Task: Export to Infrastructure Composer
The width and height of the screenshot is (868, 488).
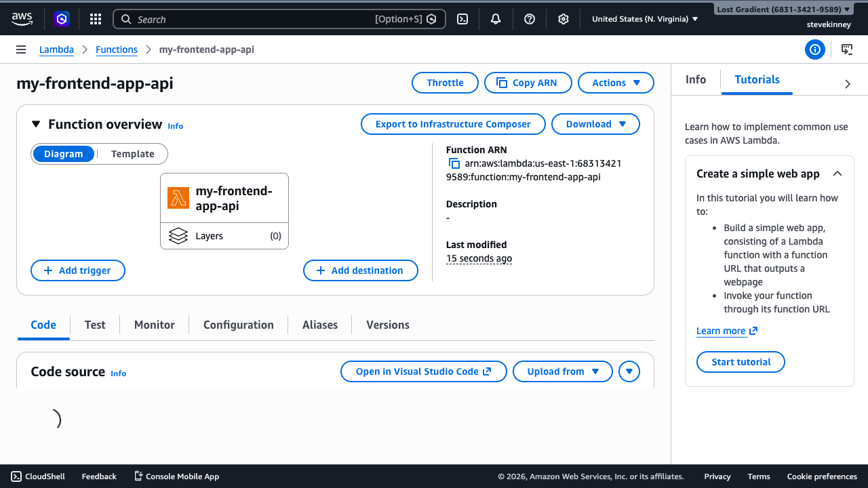Action: click(453, 124)
